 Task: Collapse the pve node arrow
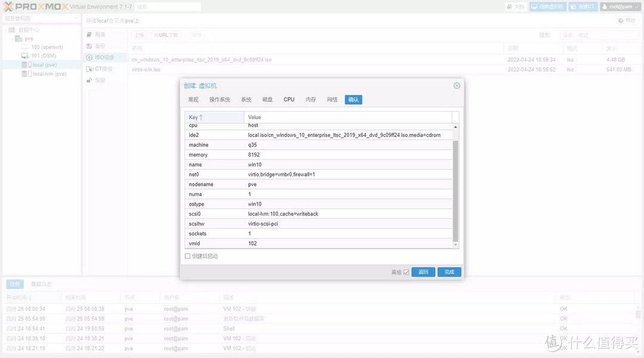pyautogui.click(x=12, y=39)
